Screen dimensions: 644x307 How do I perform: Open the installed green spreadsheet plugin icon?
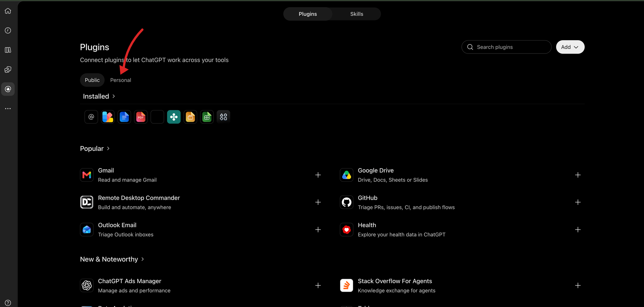click(x=207, y=117)
